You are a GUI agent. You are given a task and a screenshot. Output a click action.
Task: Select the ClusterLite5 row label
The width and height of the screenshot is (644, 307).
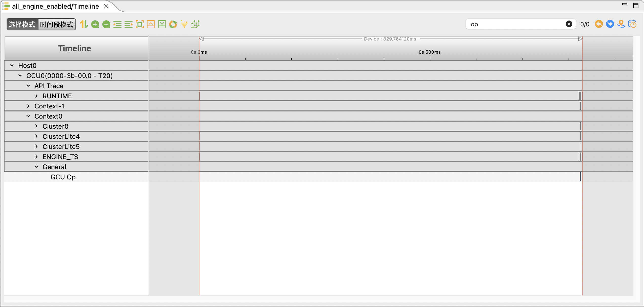point(61,147)
